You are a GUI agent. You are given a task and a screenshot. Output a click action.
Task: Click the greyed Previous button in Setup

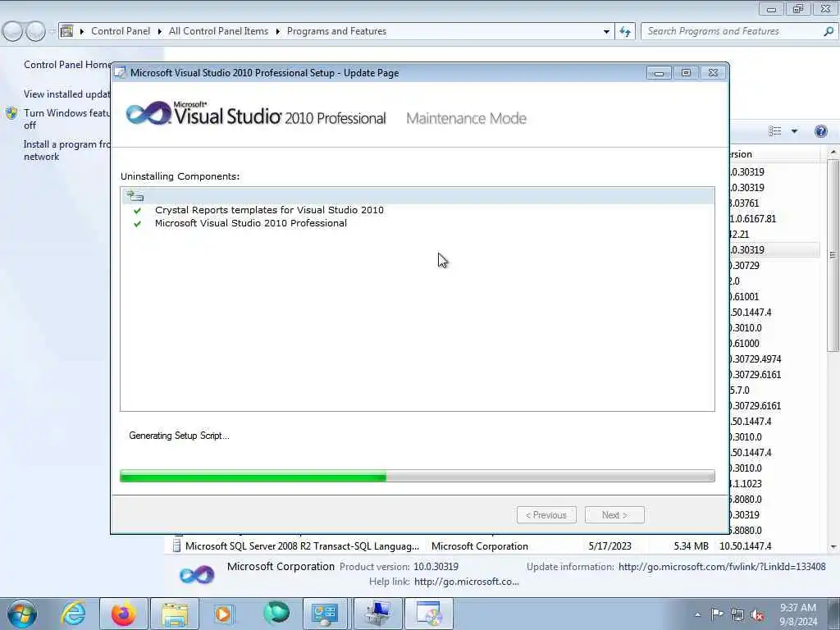click(546, 515)
